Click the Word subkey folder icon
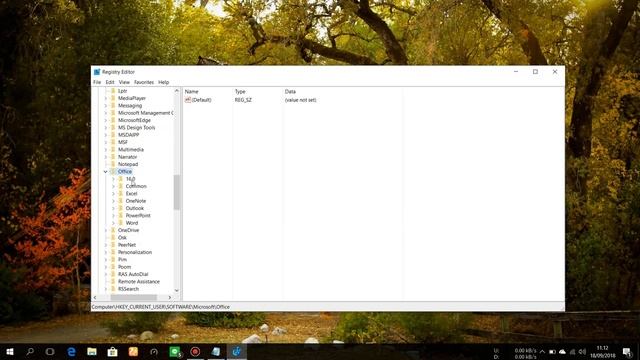The height and width of the screenshot is (360, 640). [121, 223]
